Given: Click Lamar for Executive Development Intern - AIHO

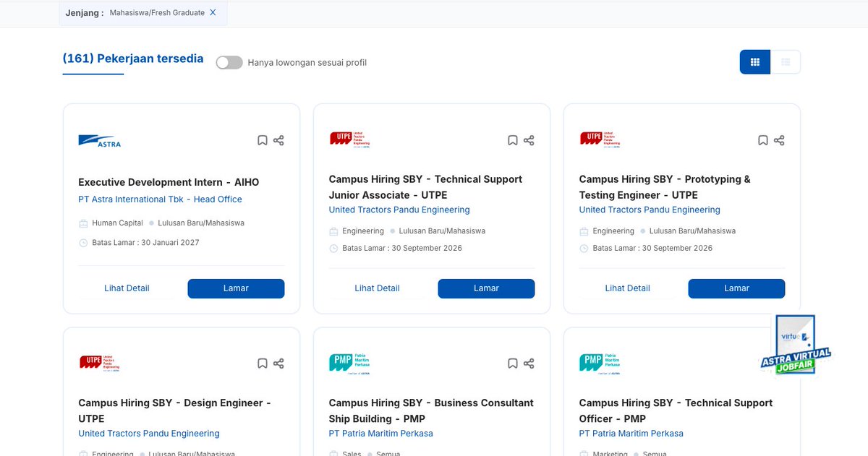Looking at the screenshot, I should [236, 288].
